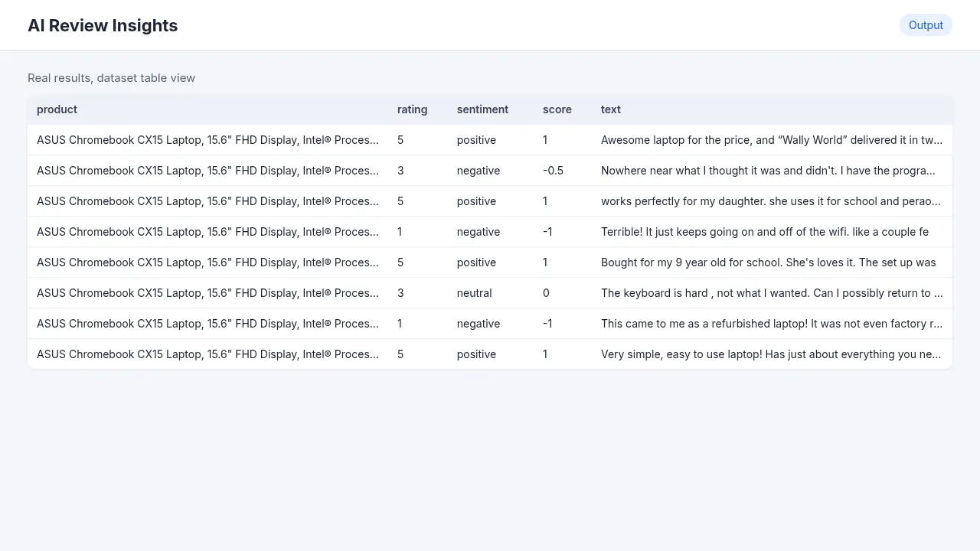Select review "Very simple, easy to use laptop"

pos(771,354)
